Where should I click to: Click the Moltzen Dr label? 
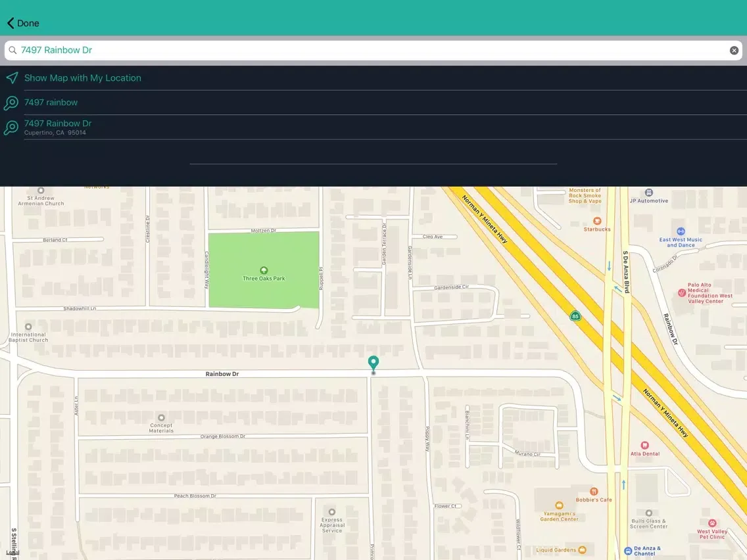coord(264,231)
